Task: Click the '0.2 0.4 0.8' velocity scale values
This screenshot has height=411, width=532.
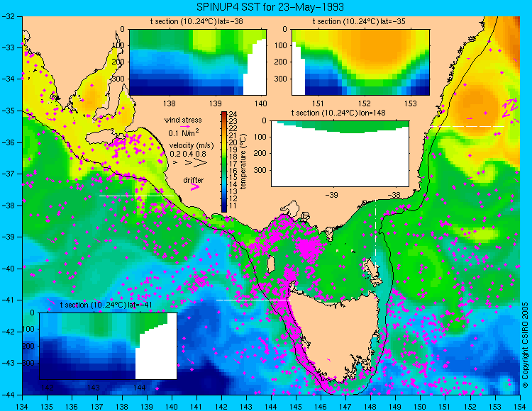Action: pos(188,154)
